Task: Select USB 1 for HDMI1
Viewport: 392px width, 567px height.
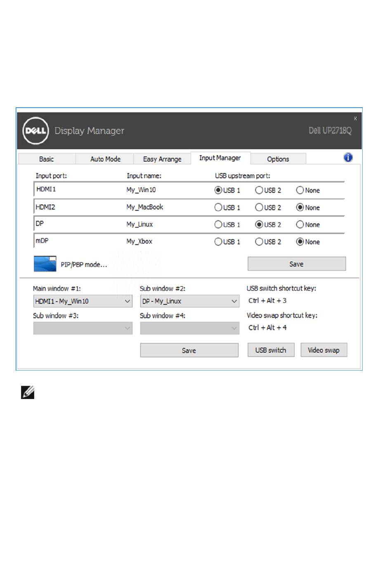Action: (218, 190)
